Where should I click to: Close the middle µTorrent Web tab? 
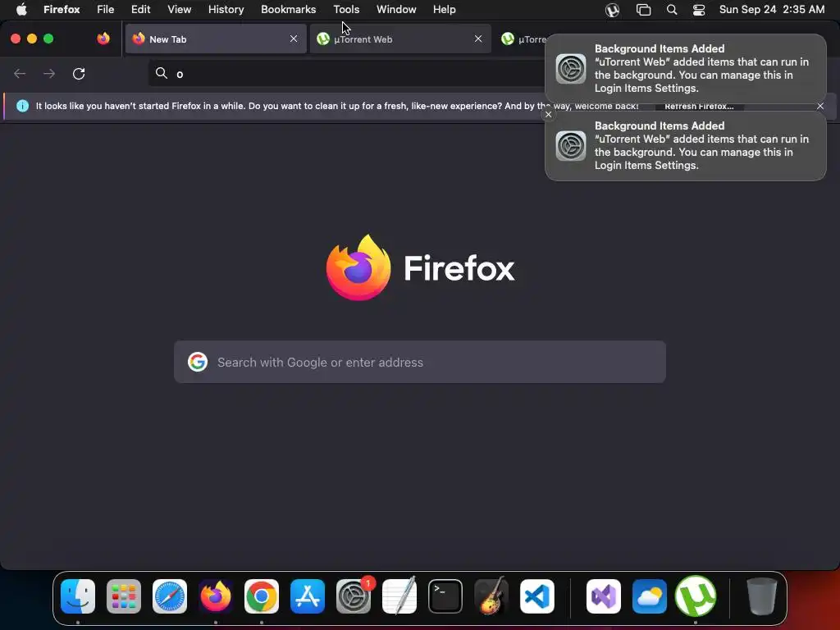point(478,39)
